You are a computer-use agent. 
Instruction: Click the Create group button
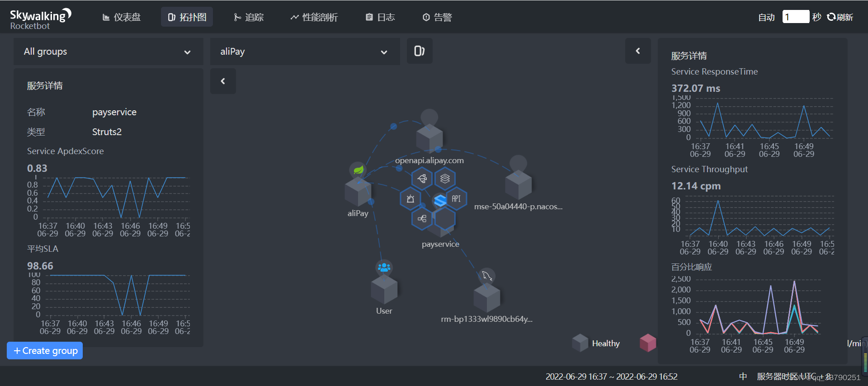(x=45, y=351)
